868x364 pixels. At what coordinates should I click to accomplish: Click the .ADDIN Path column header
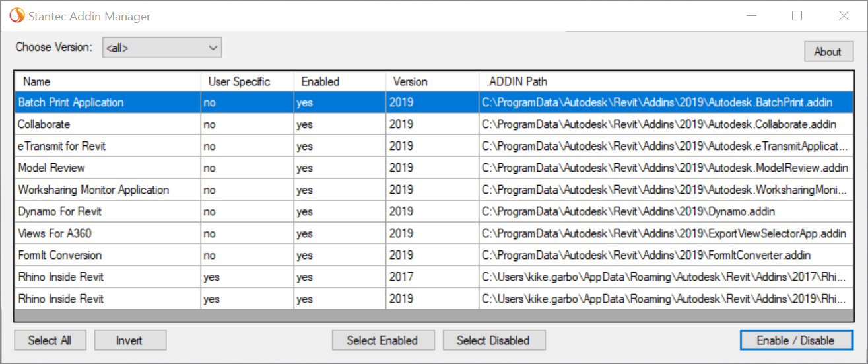(516, 82)
